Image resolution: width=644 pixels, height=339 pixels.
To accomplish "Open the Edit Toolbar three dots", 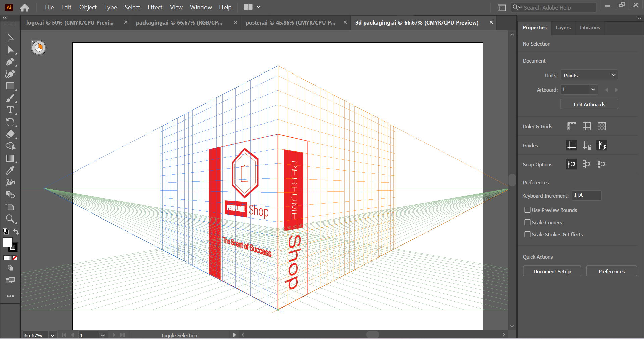I will tap(10, 296).
